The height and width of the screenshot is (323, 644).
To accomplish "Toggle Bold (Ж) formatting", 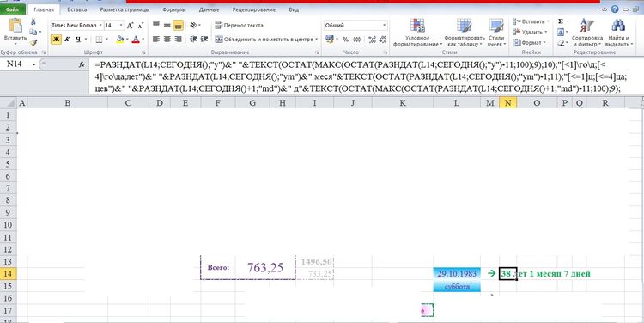I will click(57, 40).
